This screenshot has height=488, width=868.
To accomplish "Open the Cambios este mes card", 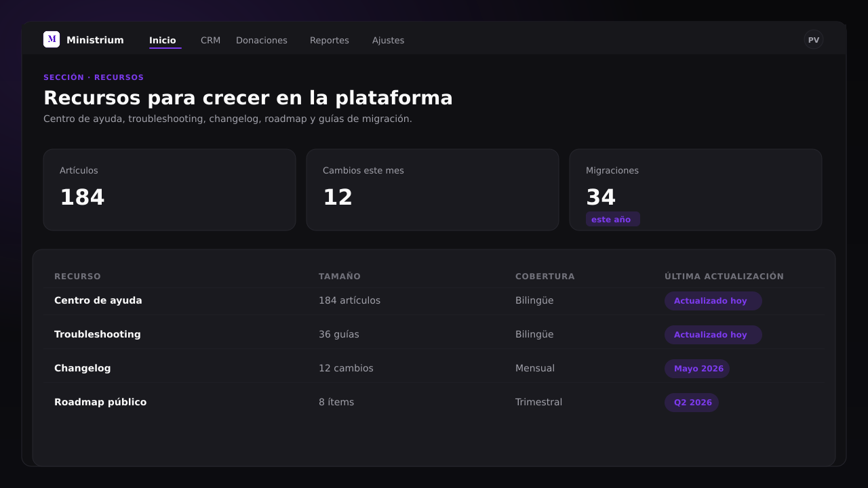I will pyautogui.click(x=433, y=190).
